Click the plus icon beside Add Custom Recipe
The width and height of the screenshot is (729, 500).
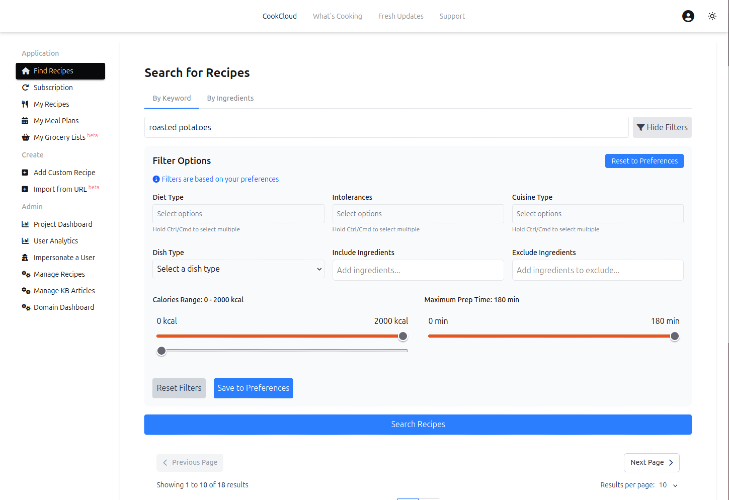25,173
